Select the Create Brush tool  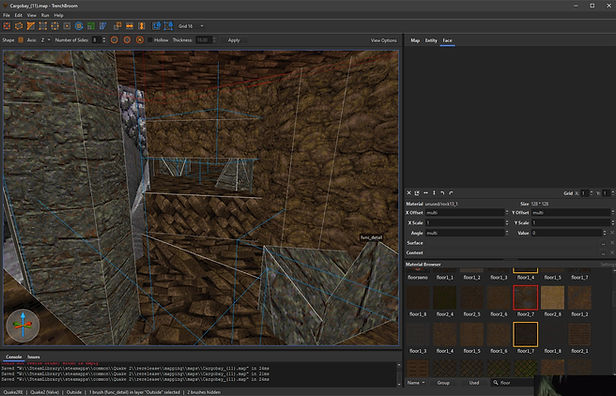tap(7, 26)
